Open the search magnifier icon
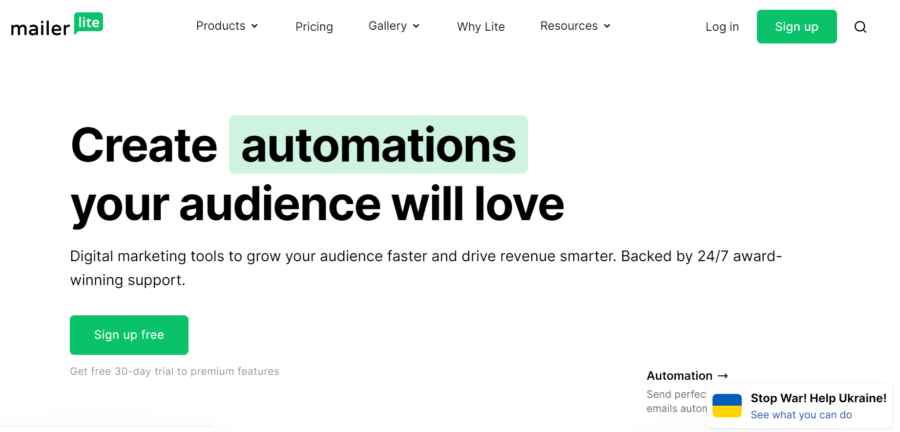Screen dimensions: 900x432 point(860,27)
